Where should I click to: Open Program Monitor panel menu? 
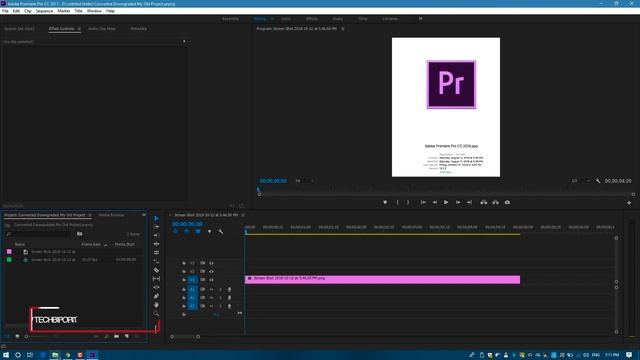tap(343, 29)
